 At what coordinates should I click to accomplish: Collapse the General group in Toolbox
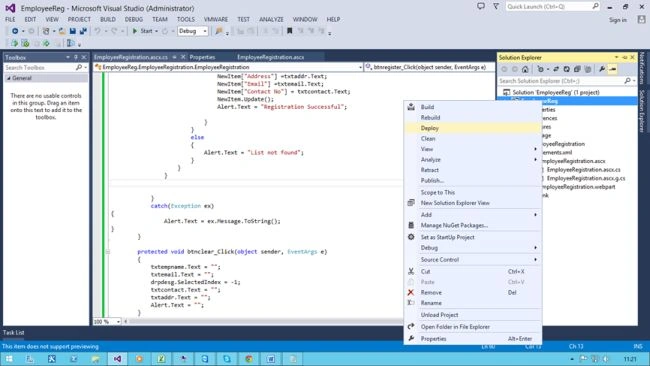(9, 78)
